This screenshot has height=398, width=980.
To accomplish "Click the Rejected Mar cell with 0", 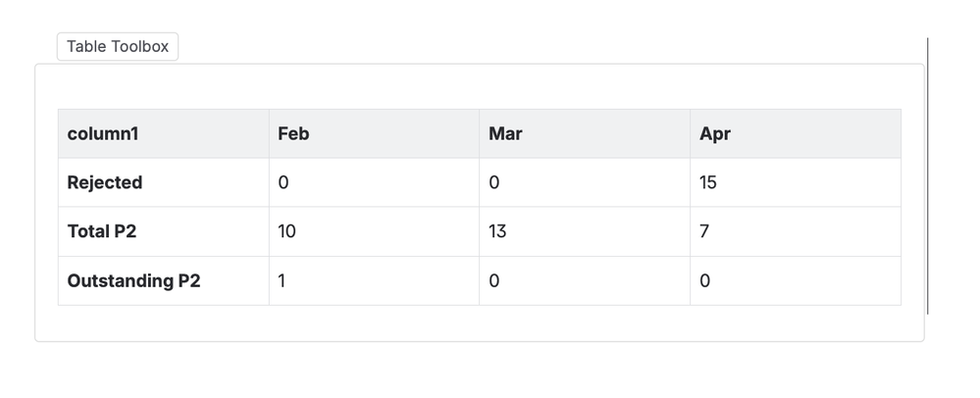I will tap(585, 182).
